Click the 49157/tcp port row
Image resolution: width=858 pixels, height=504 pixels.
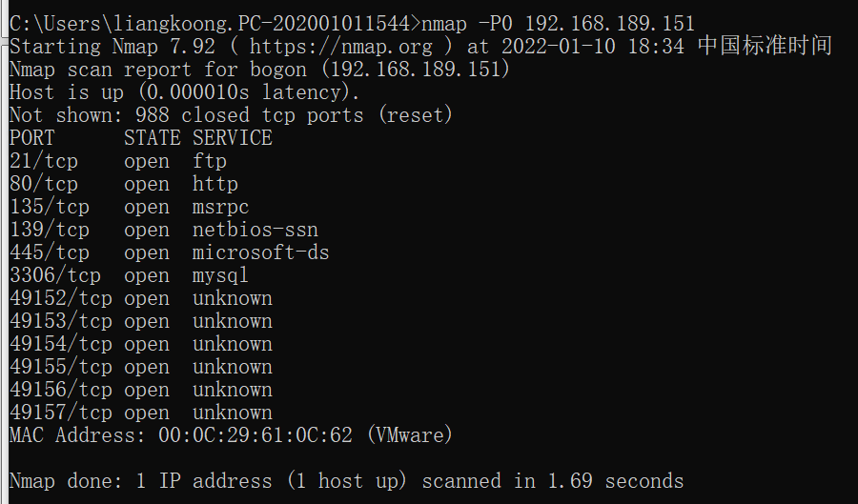[141, 413]
